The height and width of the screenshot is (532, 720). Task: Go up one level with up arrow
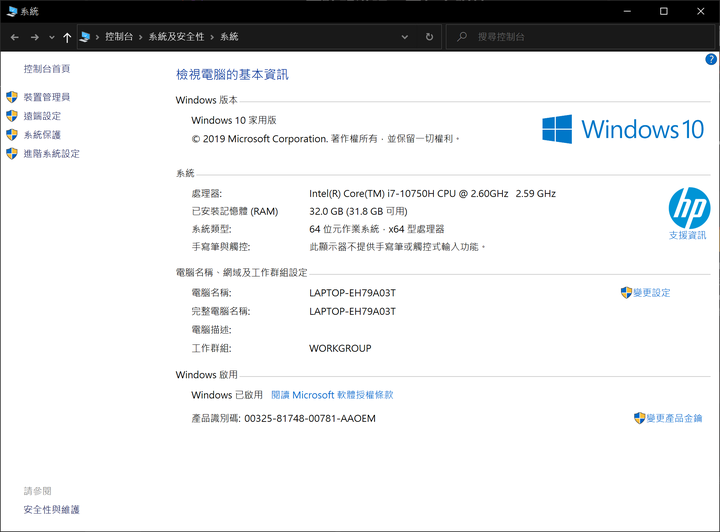point(67,37)
